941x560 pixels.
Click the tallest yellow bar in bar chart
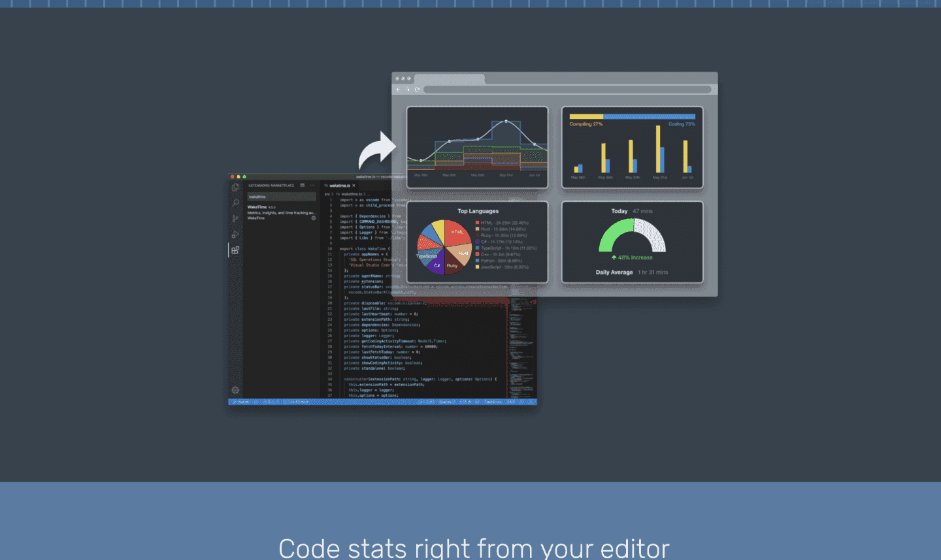(658, 149)
